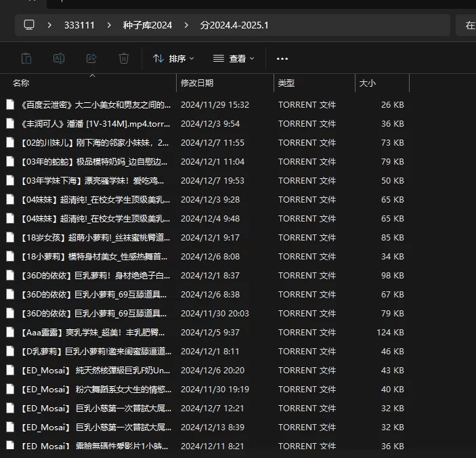Go to the 333111 folder in breadcrumb
Viewport: 476px width, 458px height.
[x=79, y=25]
